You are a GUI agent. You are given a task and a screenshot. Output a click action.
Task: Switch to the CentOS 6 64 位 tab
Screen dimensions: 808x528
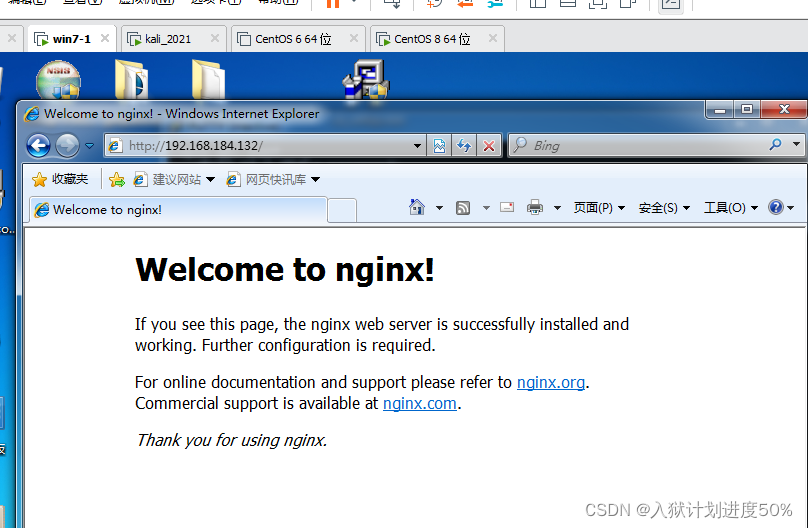(291, 39)
